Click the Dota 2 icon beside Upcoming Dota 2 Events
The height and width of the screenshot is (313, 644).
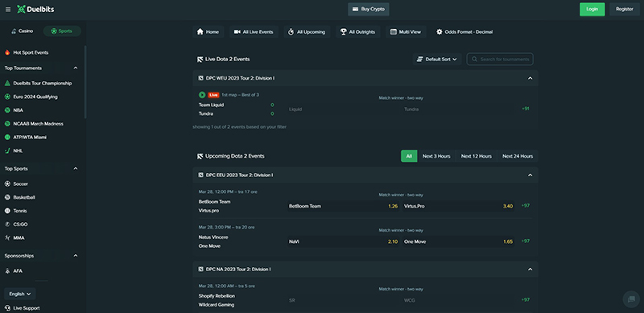[x=200, y=156]
